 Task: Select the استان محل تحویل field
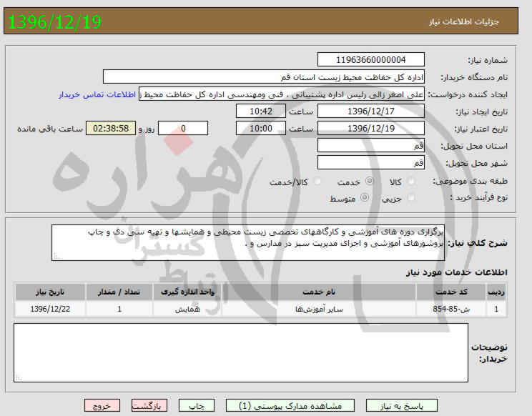click(370, 146)
